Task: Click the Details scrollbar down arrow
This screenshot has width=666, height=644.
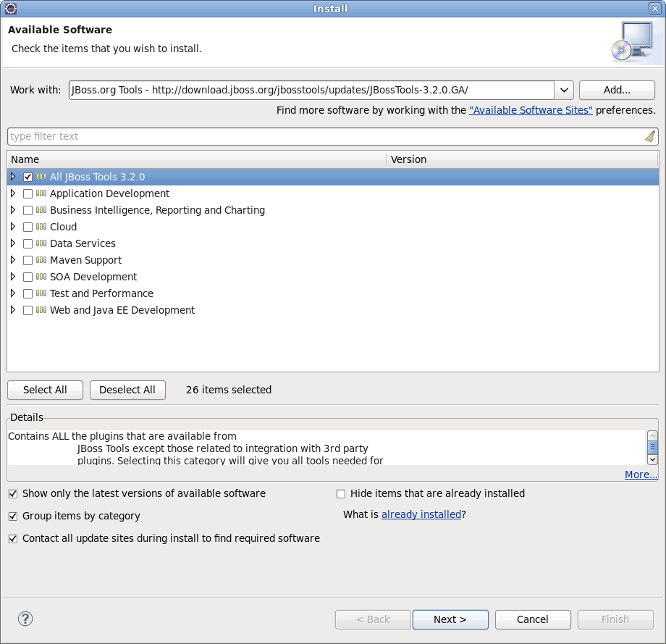Action: pos(652,459)
